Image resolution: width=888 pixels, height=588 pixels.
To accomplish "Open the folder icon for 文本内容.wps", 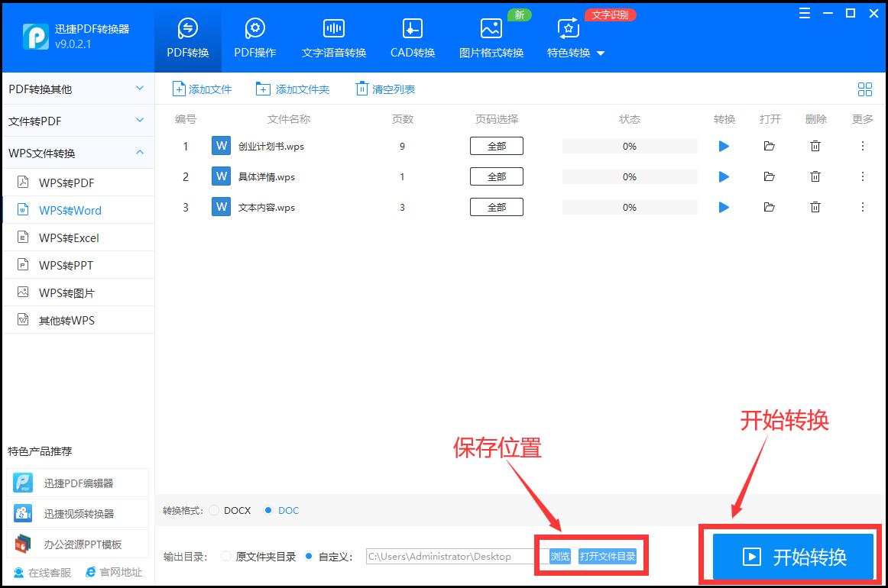I will pos(769,207).
